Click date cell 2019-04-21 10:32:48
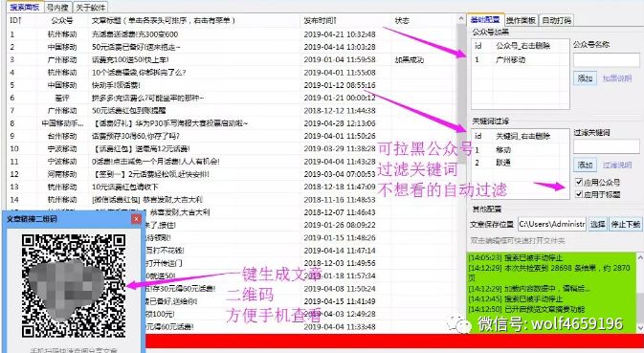This screenshot has height=353, width=644. click(340, 34)
